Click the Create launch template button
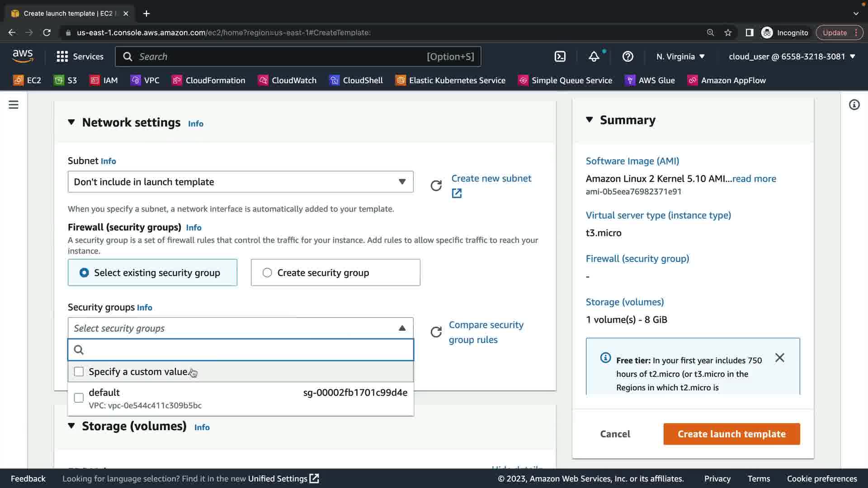Screen dimensions: 868x488 (731, 434)
